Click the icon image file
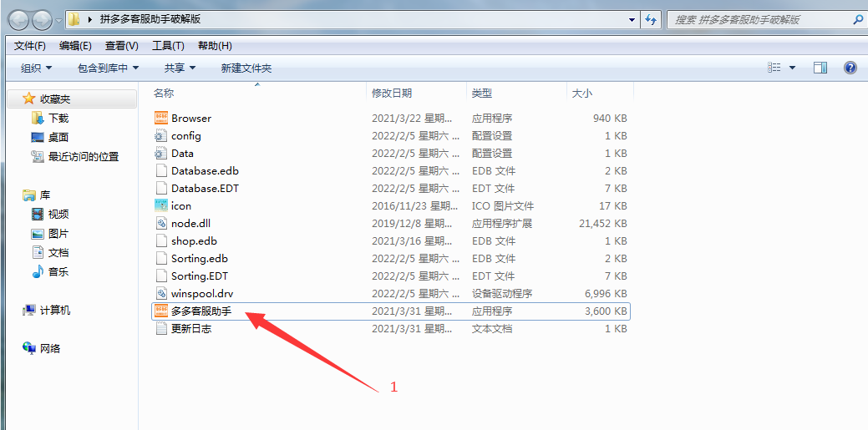The height and width of the screenshot is (430, 868). click(161, 206)
